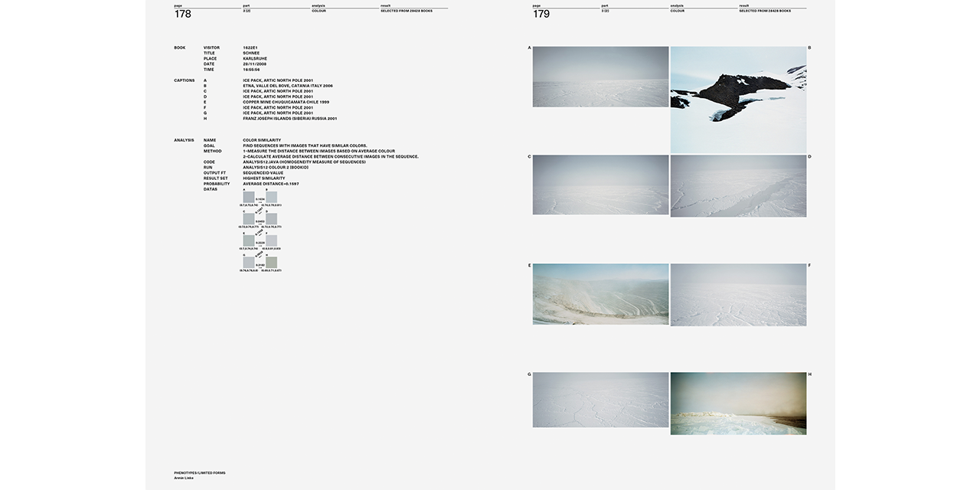980x490 pixels.
Task: Click the greenish color swatch H
Action: click(x=272, y=263)
